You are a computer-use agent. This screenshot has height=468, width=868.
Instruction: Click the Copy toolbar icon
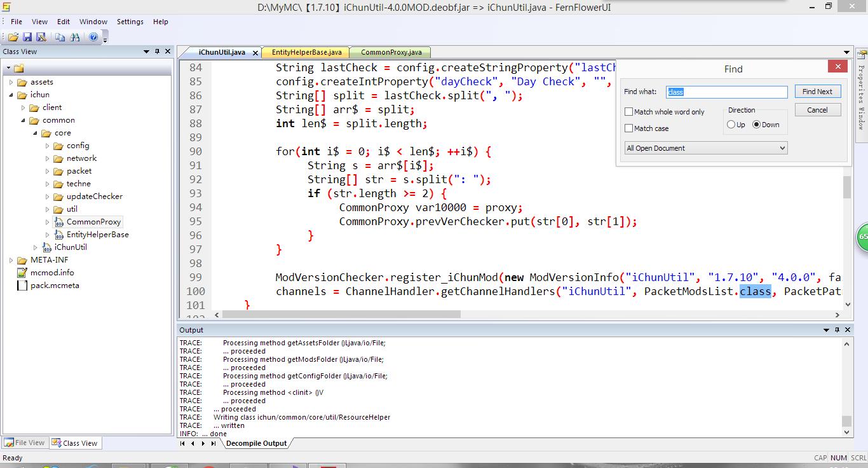coord(60,38)
